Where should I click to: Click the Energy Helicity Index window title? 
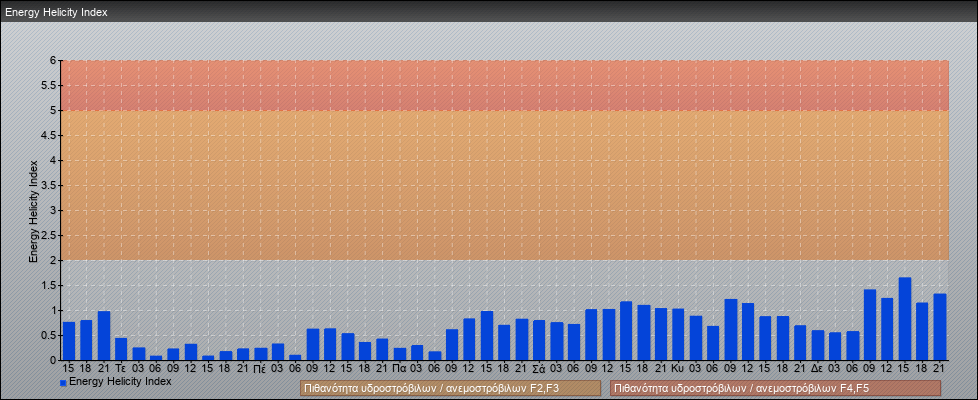tap(56, 12)
